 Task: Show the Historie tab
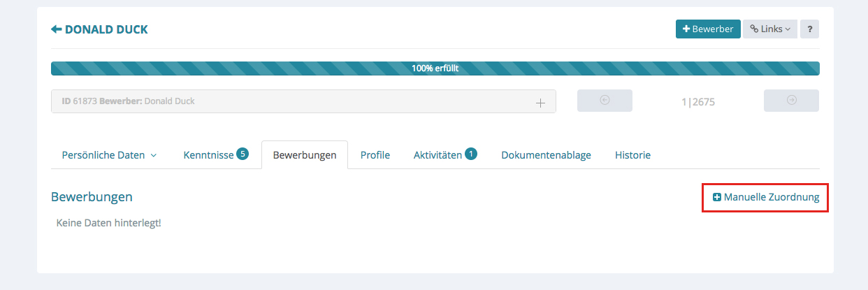point(632,155)
